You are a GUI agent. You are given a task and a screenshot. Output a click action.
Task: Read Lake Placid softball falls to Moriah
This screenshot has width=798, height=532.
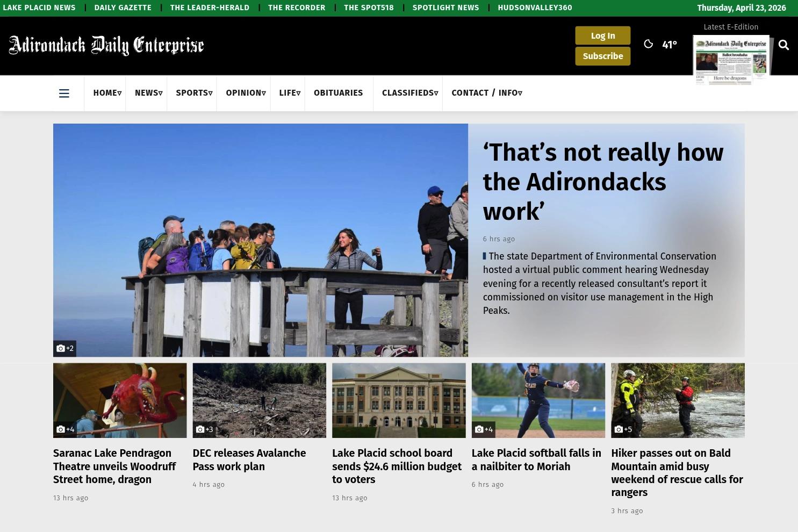coord(536,460)
